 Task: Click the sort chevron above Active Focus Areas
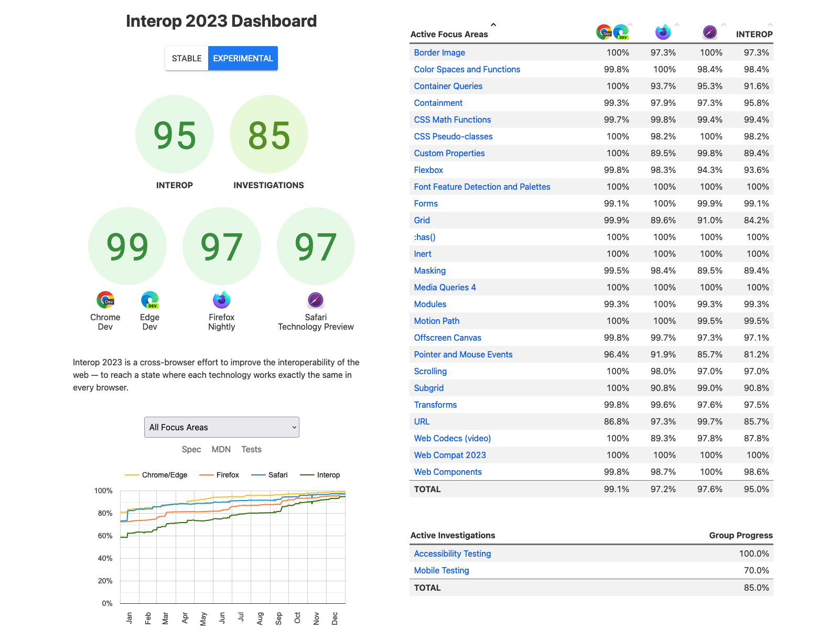493,24
